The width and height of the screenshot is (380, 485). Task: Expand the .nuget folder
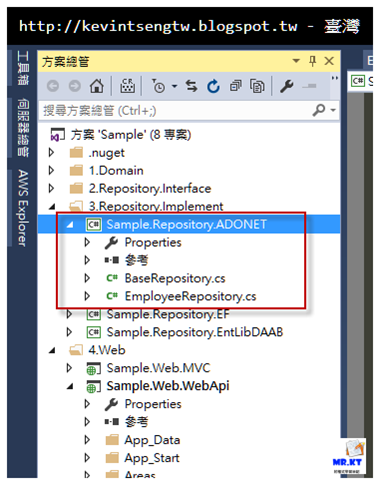51,153
